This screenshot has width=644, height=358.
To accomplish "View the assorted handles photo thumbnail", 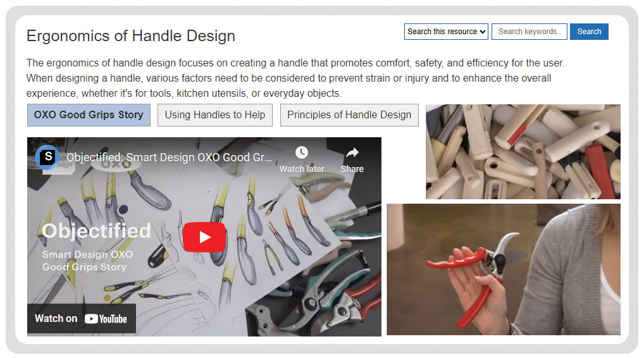I will tap(523, 152).
